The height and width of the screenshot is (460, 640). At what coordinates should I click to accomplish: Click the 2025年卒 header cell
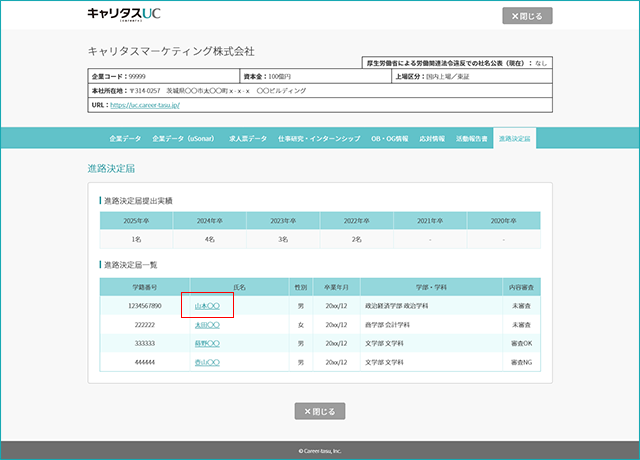[136, 220]
